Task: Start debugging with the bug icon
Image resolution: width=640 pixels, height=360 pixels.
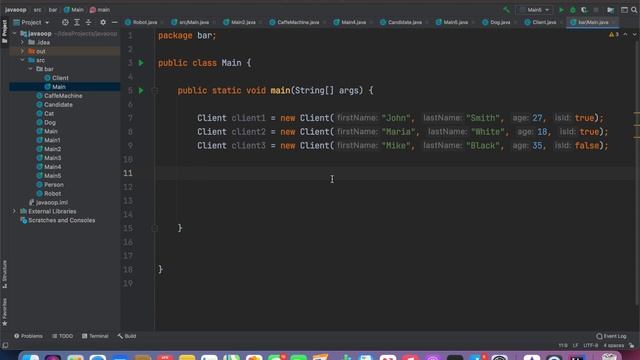Action: [573, 10]
